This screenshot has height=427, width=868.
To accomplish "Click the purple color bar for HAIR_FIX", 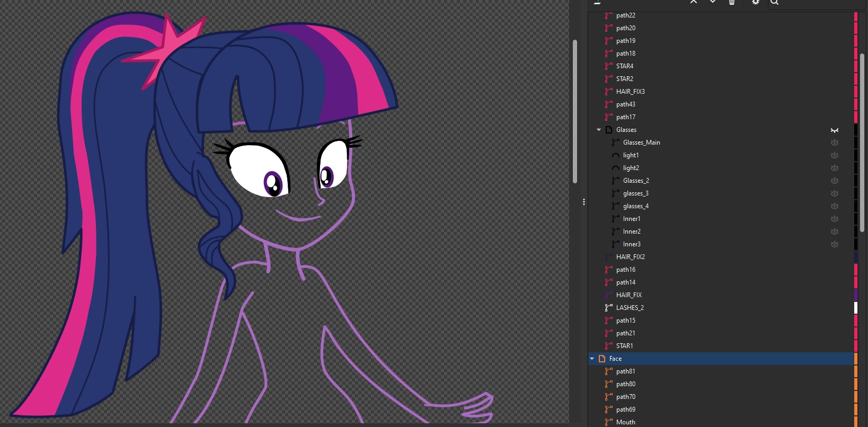I will 856,295.
